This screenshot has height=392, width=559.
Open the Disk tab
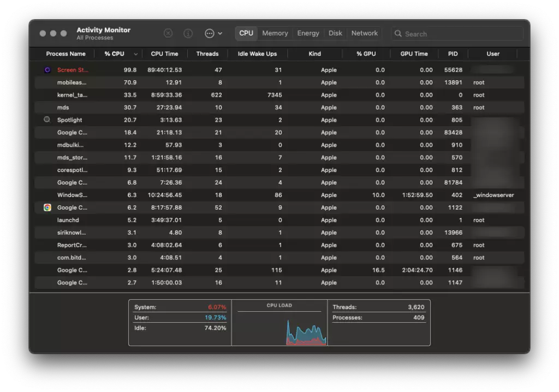(335, 33)
